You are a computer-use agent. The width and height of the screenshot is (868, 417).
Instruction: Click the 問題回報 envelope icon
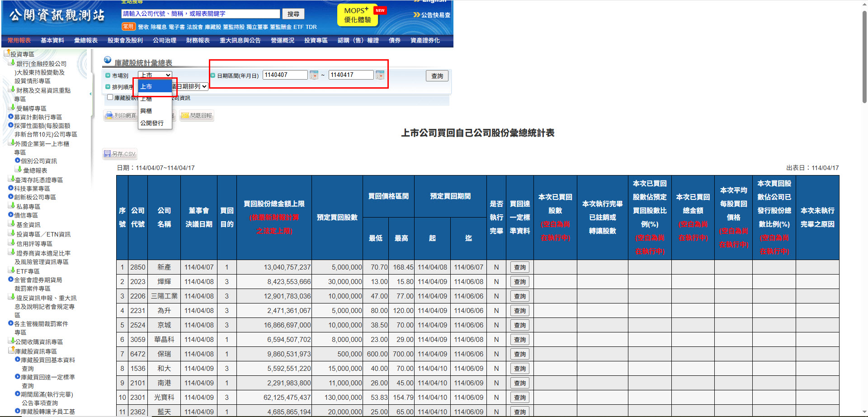tap(185, 116)
